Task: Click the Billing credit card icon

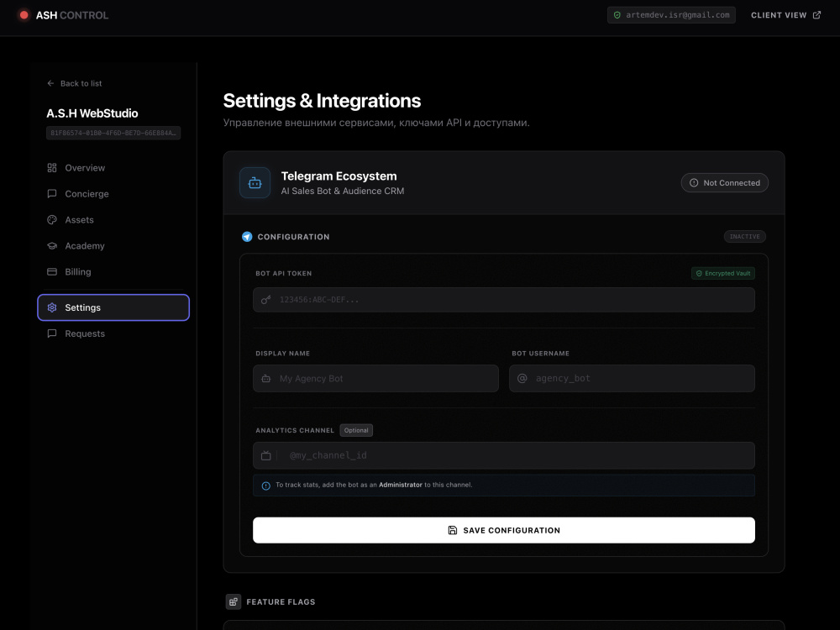Action: pyautogui.click(x=52, y=271)
